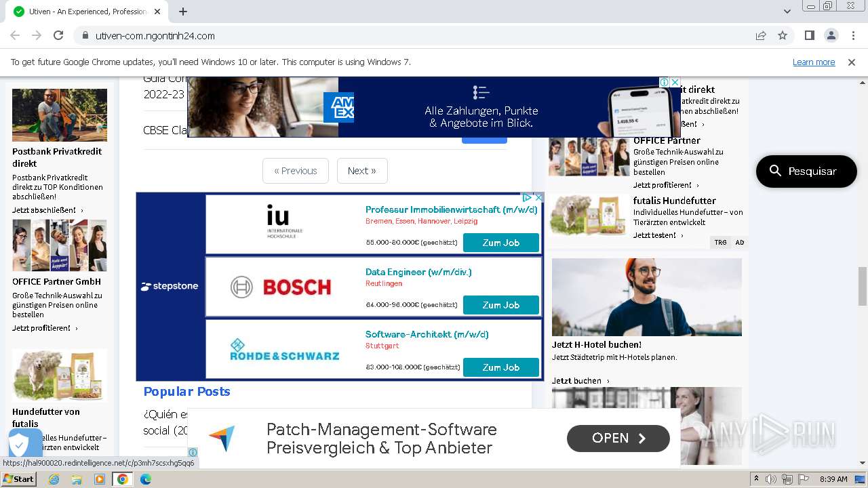This screenshot has width=868, height=488.
Task: Click OFFICE Partner title in right sidebar
Action: (667, 140)
